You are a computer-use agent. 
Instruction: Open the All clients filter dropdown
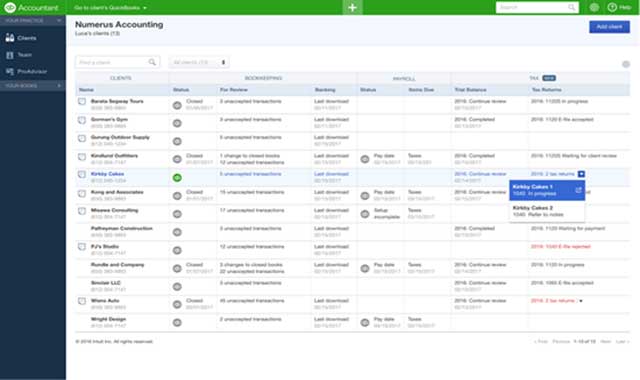199,62
